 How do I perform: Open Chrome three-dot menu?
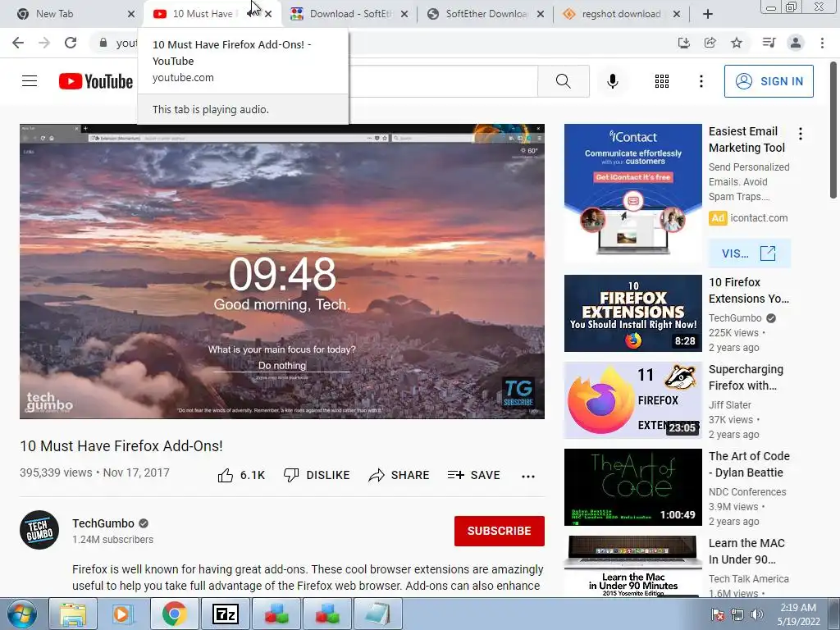pos(822,43)
